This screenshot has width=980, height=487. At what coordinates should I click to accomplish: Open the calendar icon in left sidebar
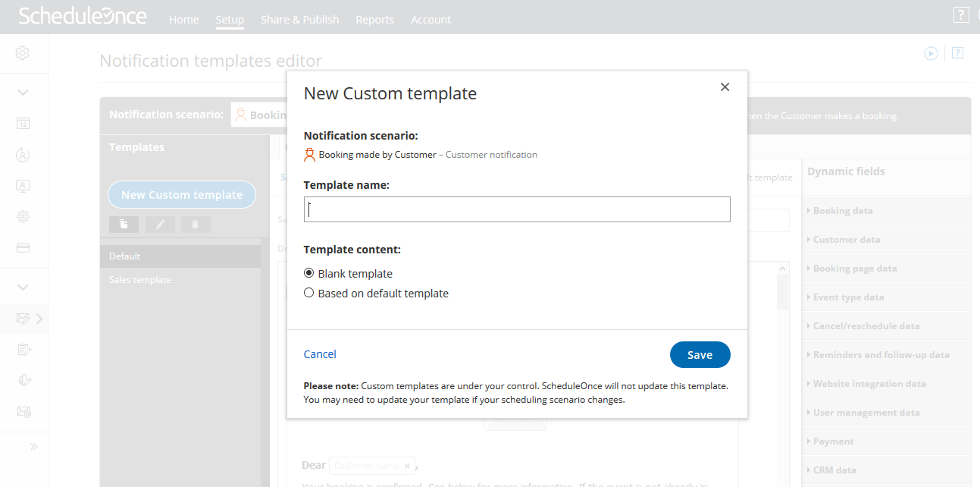(23, 124)
